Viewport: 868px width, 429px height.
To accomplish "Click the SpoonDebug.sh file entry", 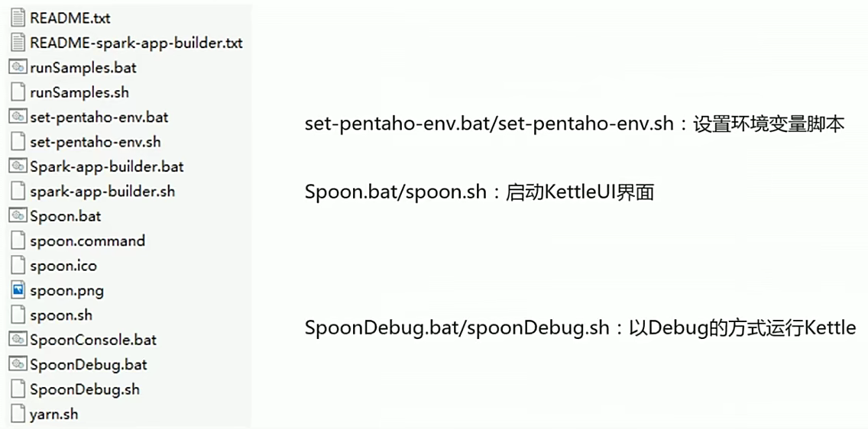I will [x=85, y=389].
